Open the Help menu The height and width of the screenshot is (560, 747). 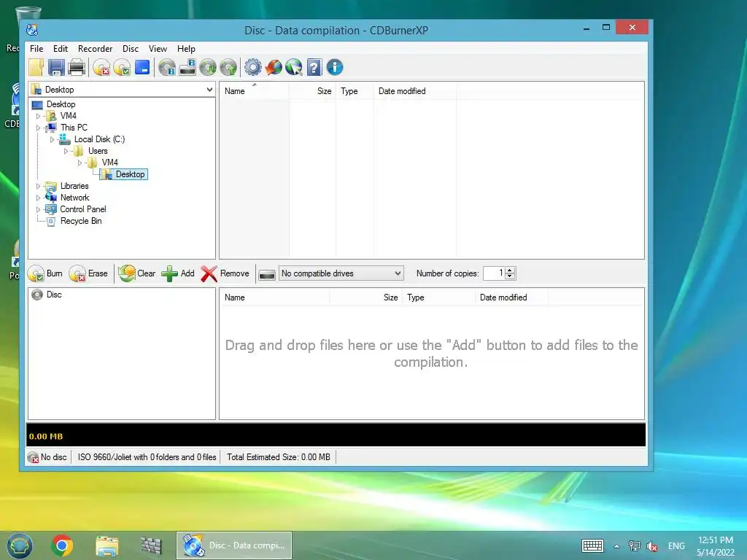point(186,49)
